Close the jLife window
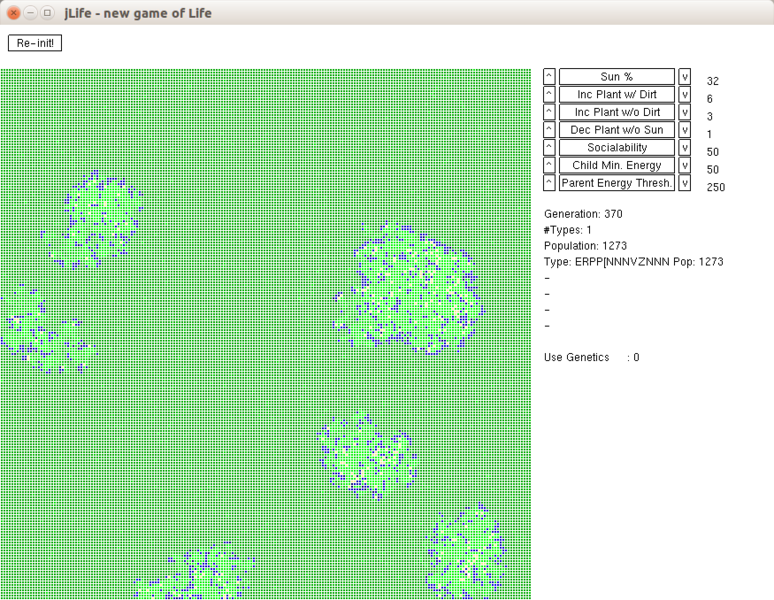This screenshot has height=600, width=774. pos(13,13)
